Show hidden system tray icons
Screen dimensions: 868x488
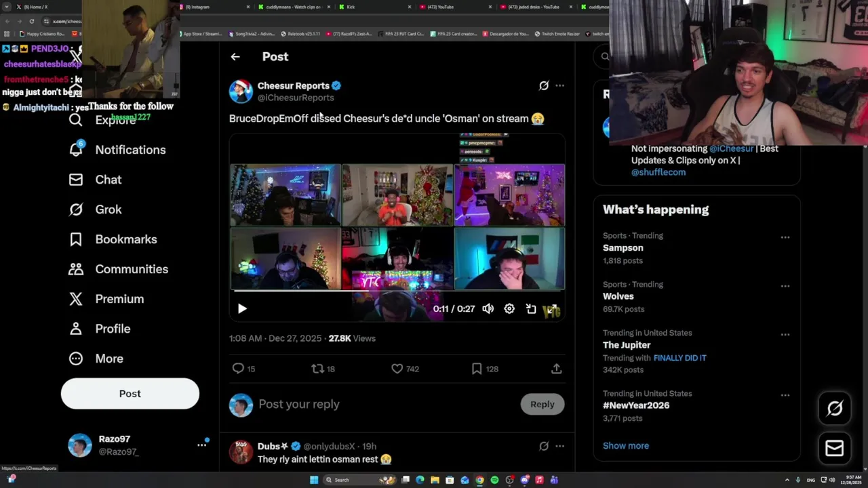pos(787,480)
